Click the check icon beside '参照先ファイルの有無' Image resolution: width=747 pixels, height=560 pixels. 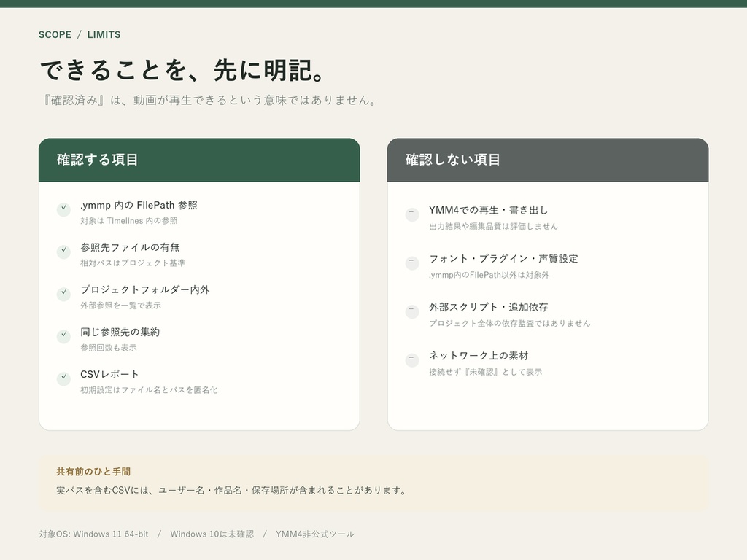pyautogui.click(x=64, y=252)
